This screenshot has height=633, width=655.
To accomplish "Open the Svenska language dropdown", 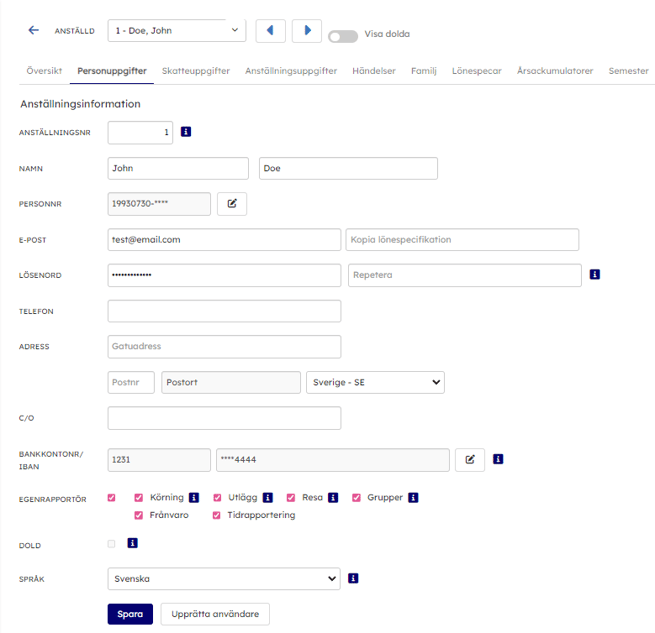I will [x=223, y=579].
